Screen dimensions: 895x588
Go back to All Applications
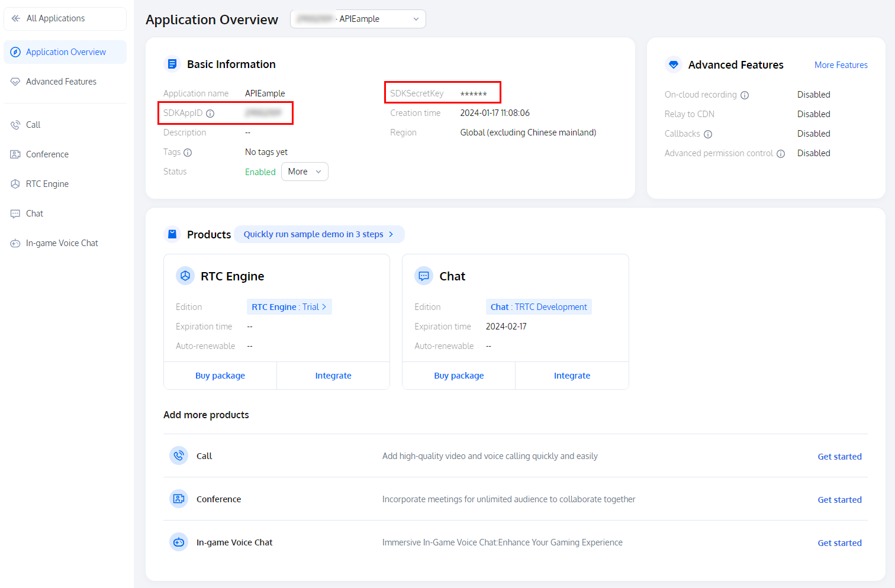click(56, 18)
